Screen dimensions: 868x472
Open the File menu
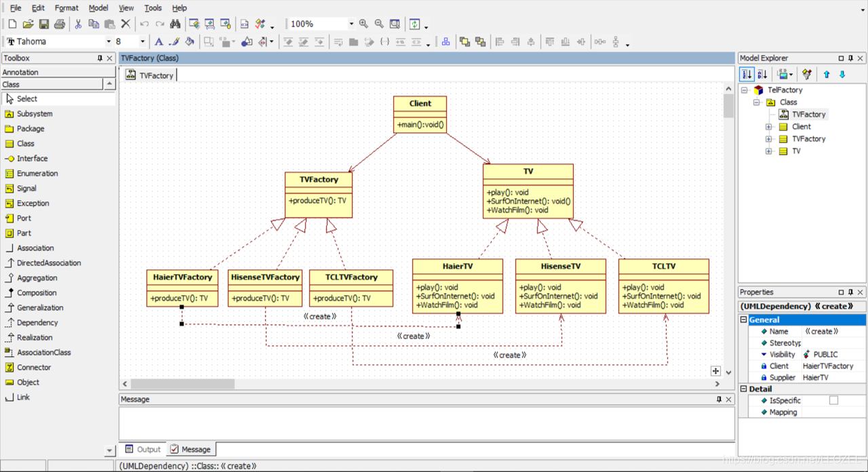point(16,7)
